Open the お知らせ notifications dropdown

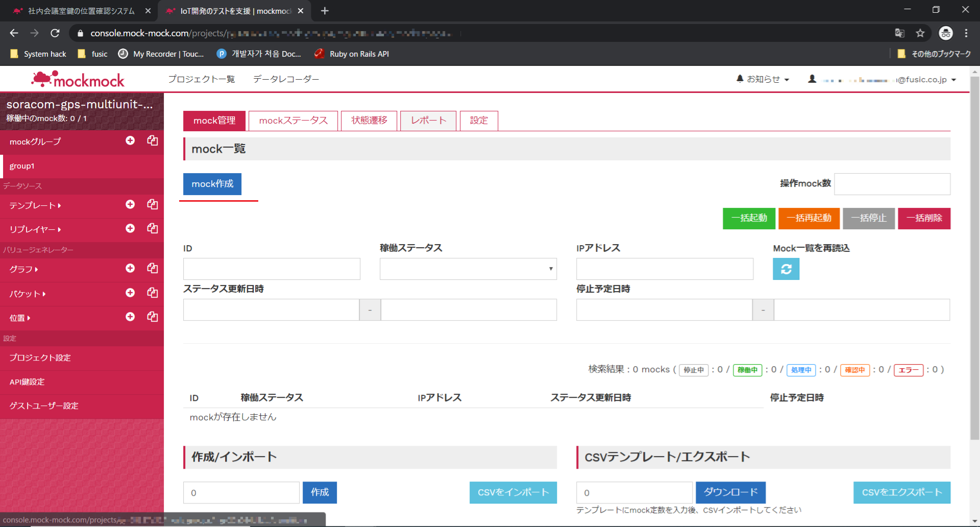coord(763,79)
